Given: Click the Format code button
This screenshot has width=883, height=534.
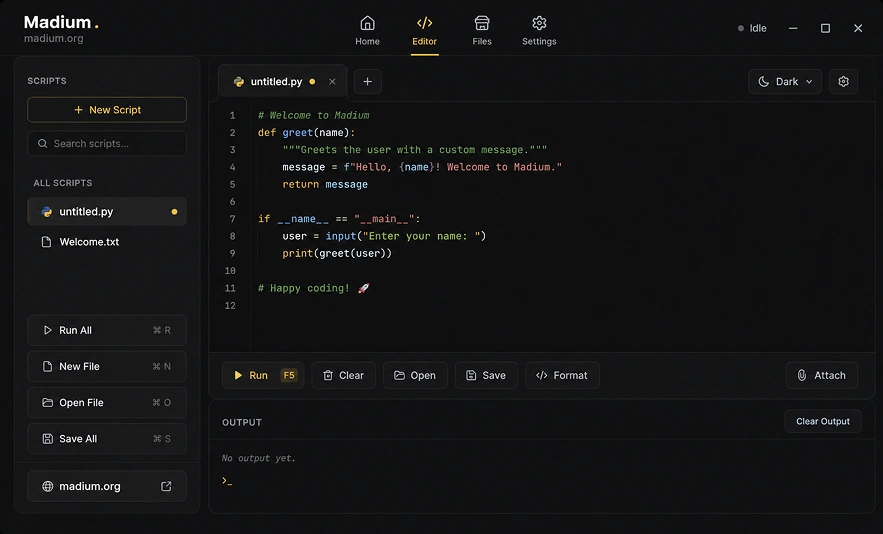Looking at the screenshot, I should (x=562, y=375).
